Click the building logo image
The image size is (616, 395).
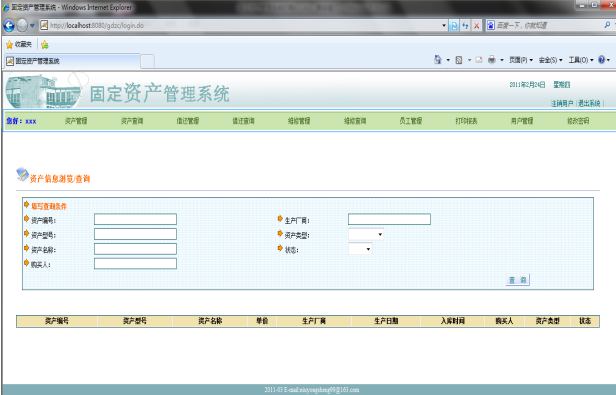(42, 91)
